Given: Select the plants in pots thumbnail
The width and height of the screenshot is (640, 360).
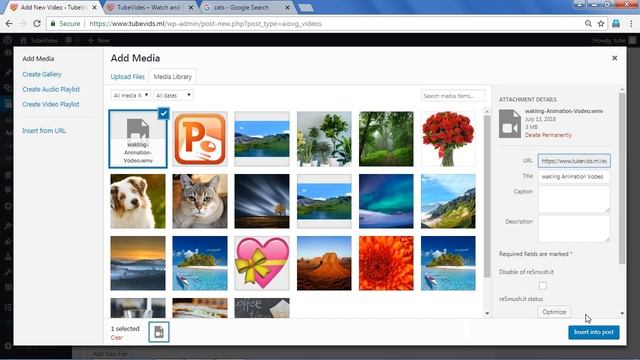Looking at the screenshot, I should coord(324,139).
